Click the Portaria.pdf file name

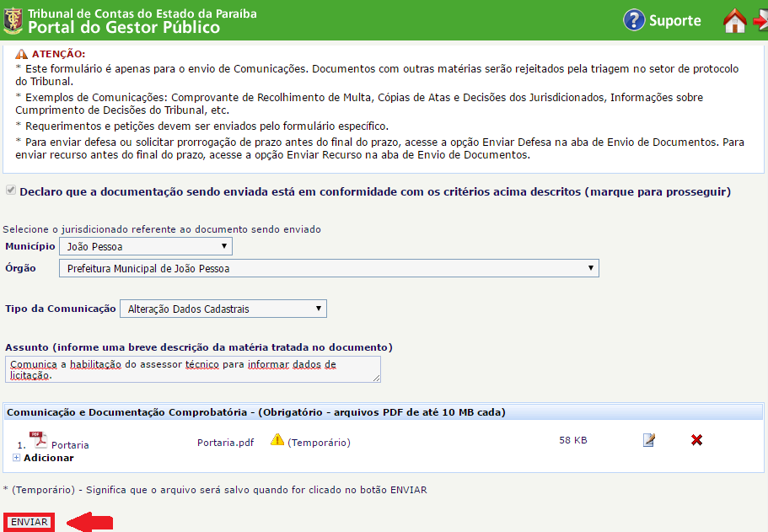(x=225, y=442)
